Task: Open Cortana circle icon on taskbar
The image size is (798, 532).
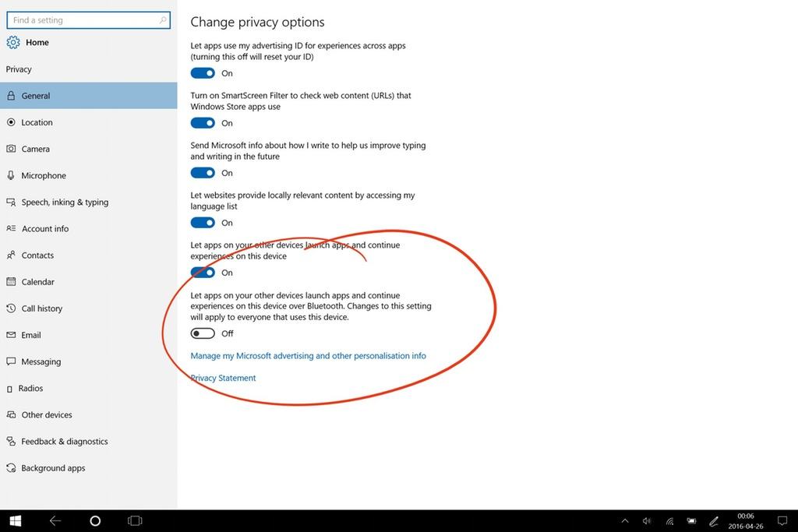Action: pos(95,520)
